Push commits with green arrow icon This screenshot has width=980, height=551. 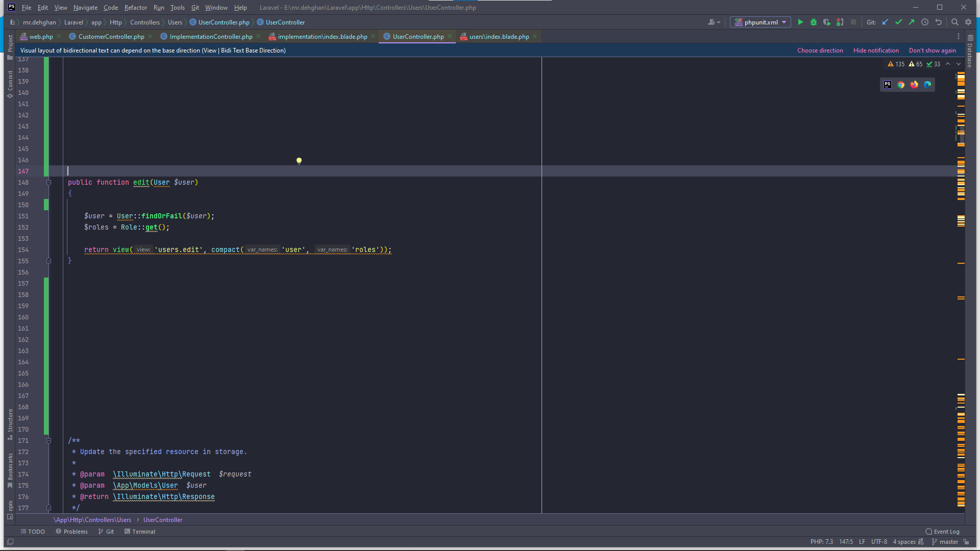click(x=912, y=22)
